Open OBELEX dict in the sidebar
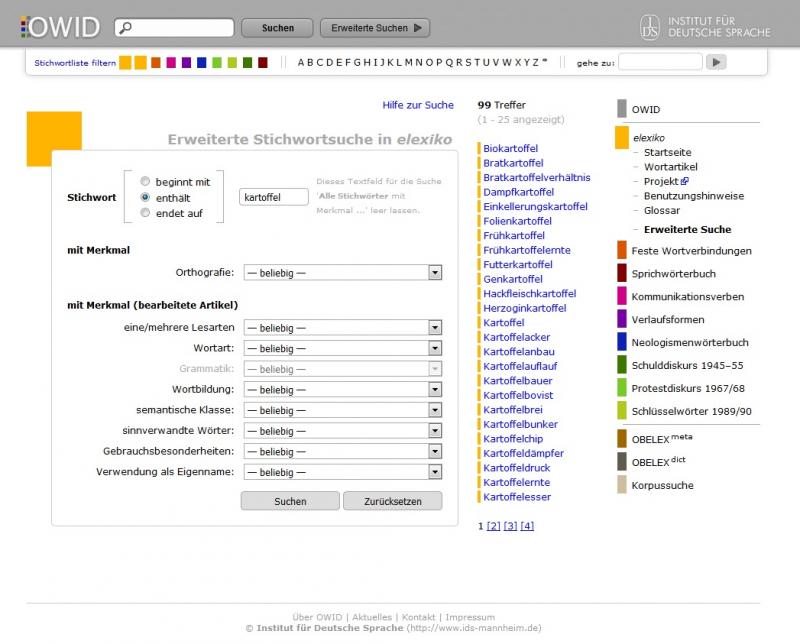This screenshot has width=800, height=644. pyautogui.click(x=659, y=462)
